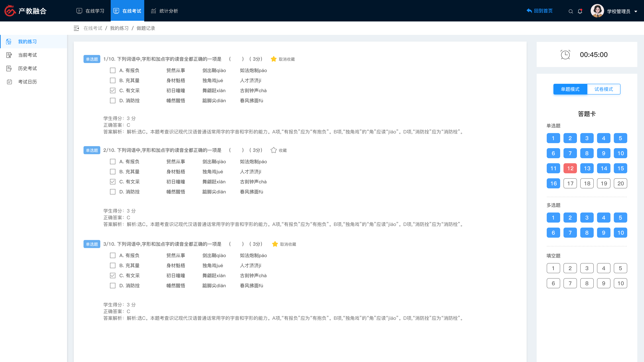Screen dimensions: 644x362
Task: Jump to 多选题 number 7
Action: pos(570,233)
